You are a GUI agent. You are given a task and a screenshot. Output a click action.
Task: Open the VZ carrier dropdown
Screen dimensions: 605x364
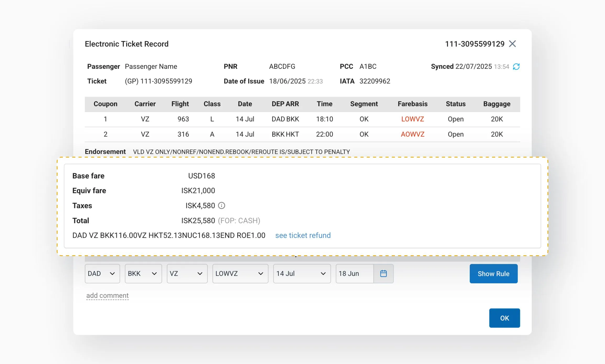187,273
